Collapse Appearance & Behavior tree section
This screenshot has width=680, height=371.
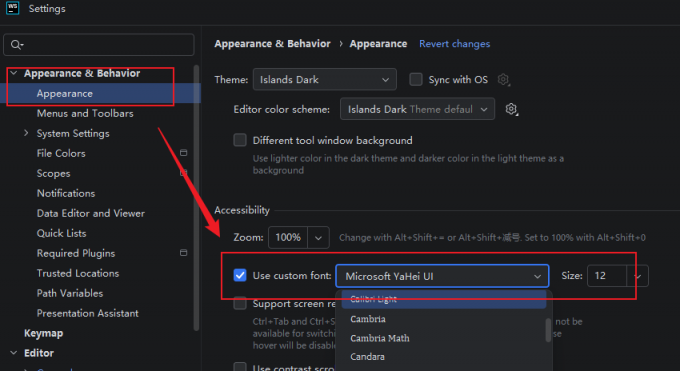[x=14, y=73]
